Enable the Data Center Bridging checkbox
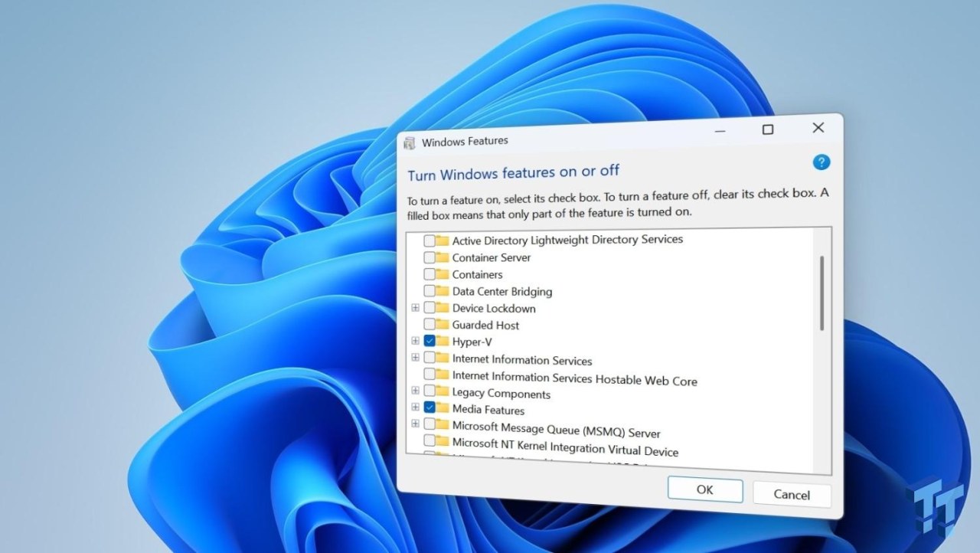The width and height of the screenshot is (980, 553). [x=430, y=291]
